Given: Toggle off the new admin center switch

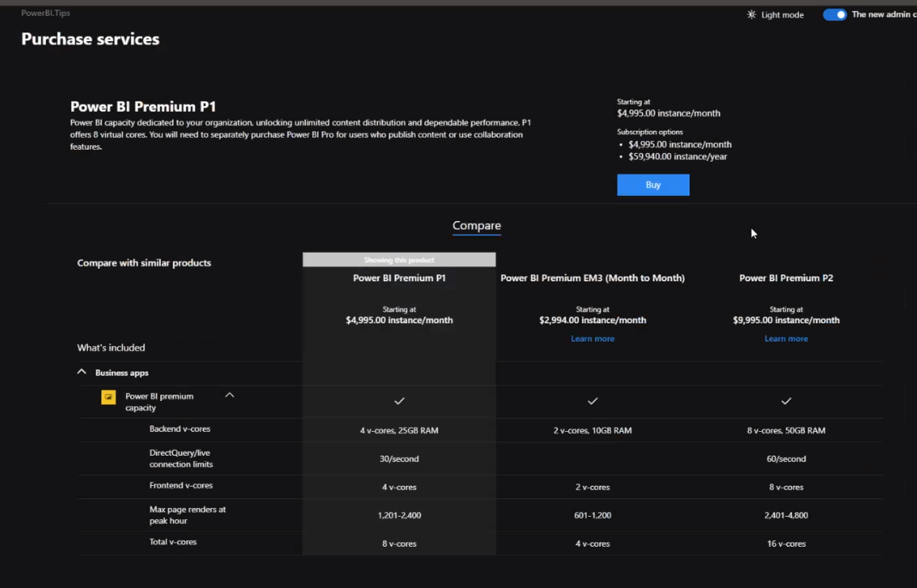Looking at the screenshot, I should click(x=834, y=14).
